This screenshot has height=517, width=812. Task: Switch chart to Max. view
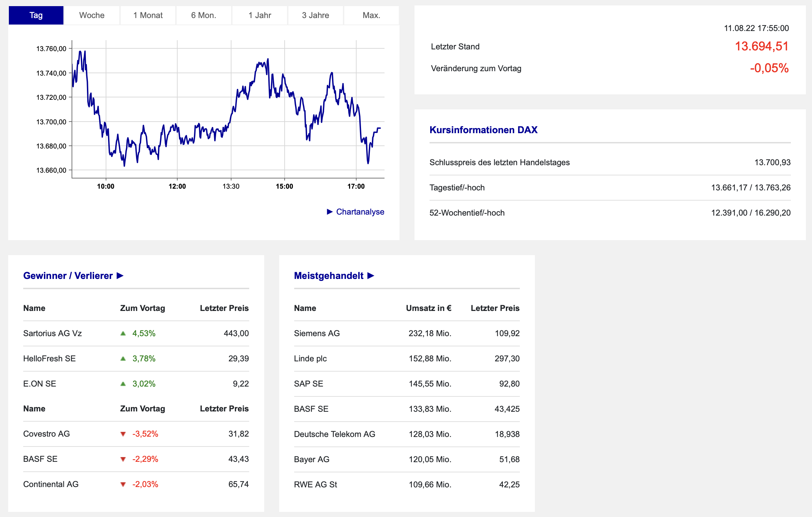click(x=371, y=15)
